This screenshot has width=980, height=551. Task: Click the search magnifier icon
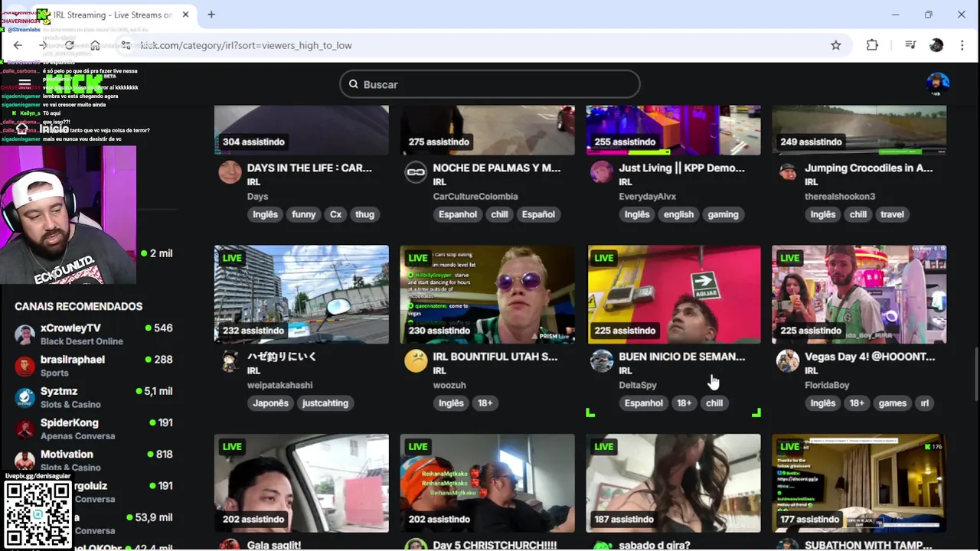click(x=354, y=84)
